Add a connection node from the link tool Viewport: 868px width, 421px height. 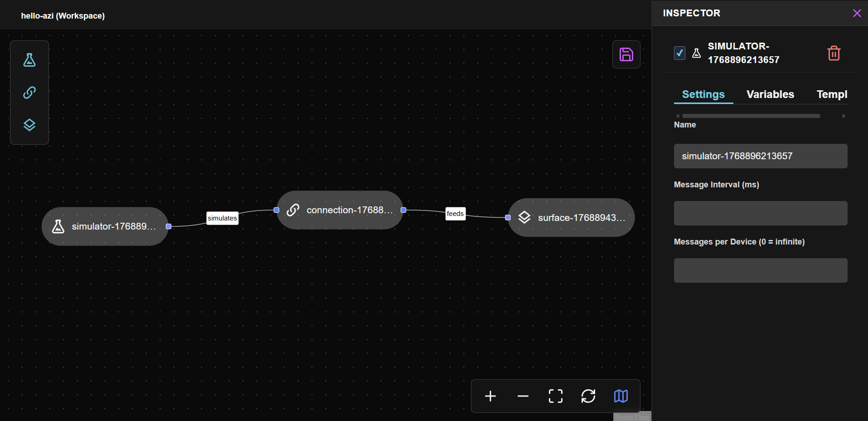(x=29, y=93)
